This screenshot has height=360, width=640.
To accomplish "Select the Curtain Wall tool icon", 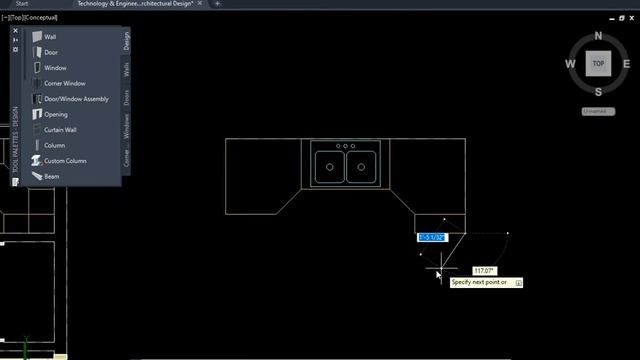I will [37, 130].
